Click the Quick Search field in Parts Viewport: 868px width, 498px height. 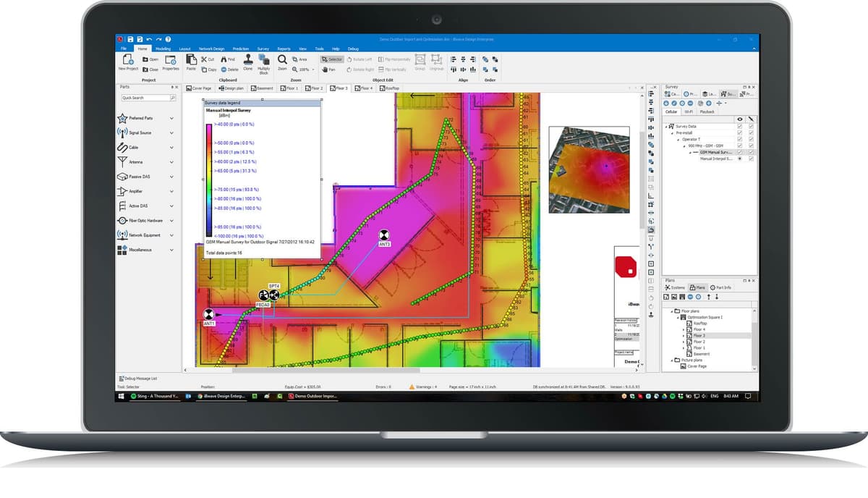coord(145,98)
